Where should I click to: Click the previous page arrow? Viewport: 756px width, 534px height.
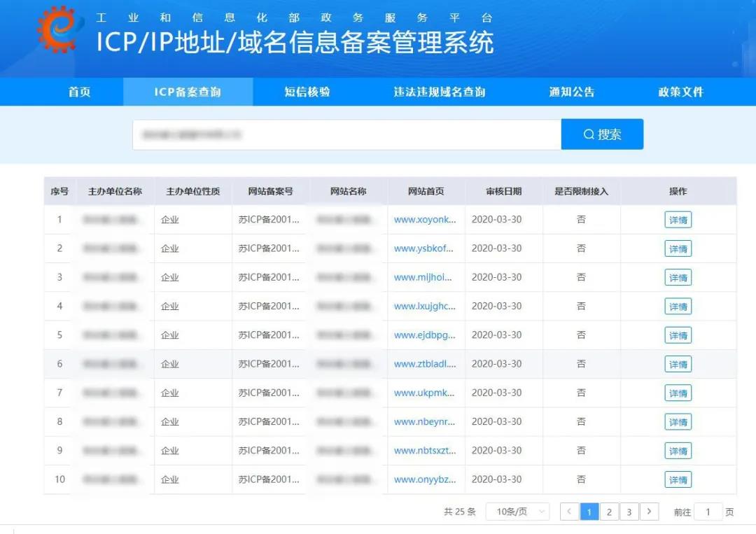click(x=569, y=512)
